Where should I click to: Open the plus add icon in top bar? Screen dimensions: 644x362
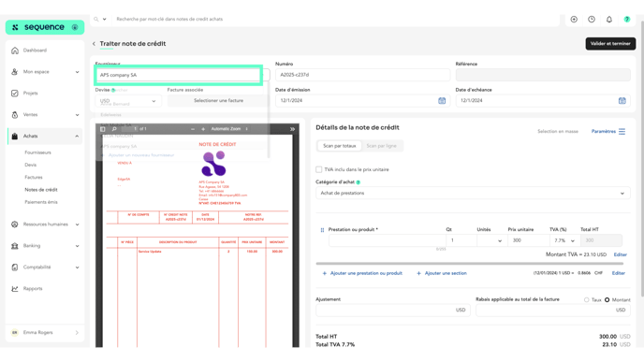coord(574,20)
